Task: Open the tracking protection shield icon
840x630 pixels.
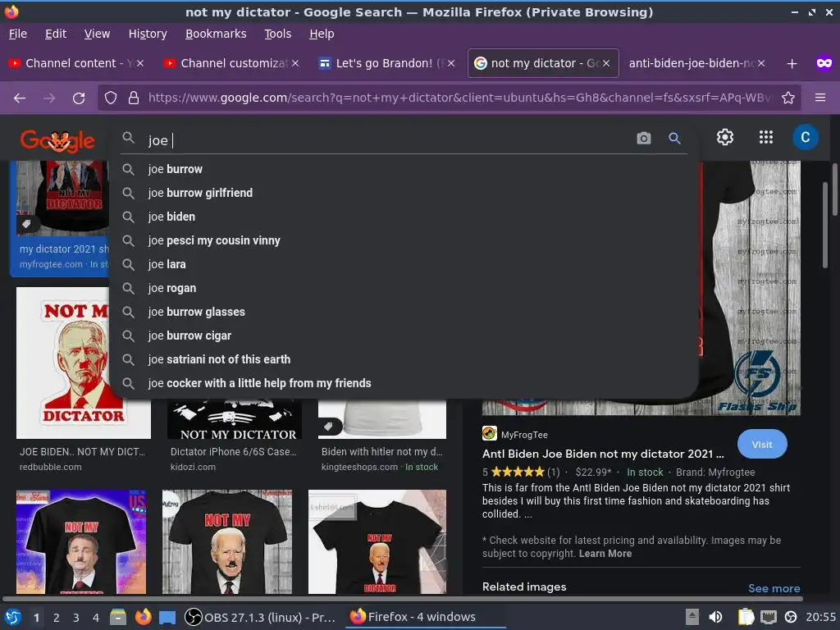Action: (x=111, y=98)
